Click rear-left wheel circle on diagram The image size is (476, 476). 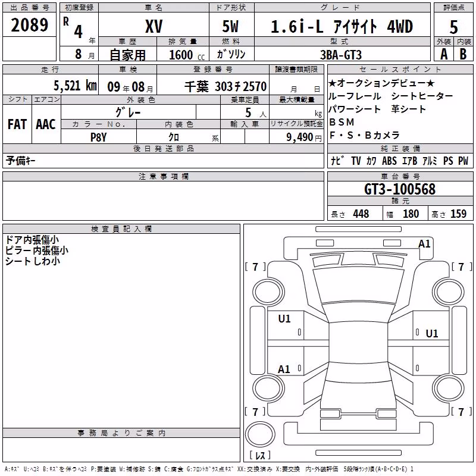pyautogui.click(x=268, y=388)
